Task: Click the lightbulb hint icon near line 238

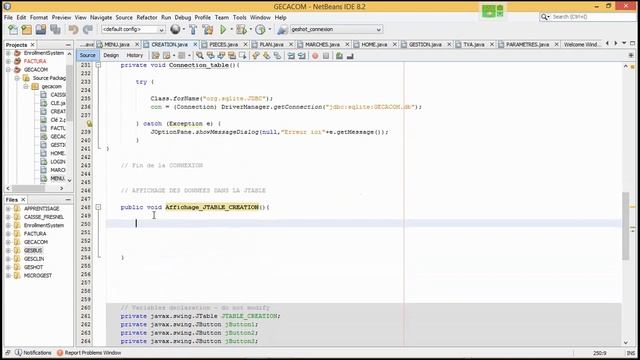Action: tap(89, 123)
